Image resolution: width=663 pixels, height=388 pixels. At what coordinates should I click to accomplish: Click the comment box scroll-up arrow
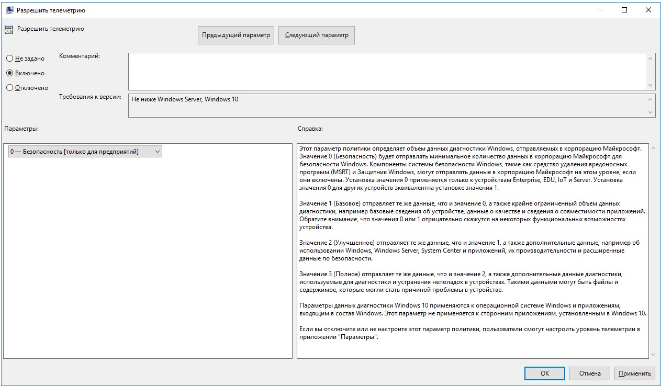tap(650, 58)
